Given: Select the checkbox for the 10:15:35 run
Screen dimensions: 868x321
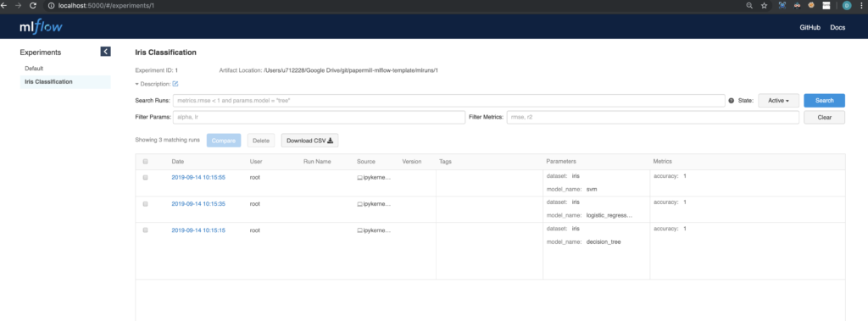Looking at the screenshot, I should (146, 203).
